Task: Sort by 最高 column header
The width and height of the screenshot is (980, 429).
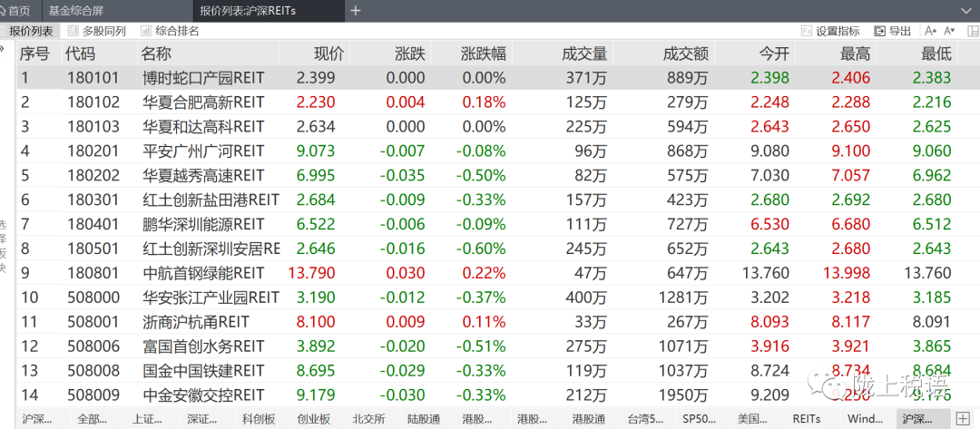Action: (x=855, y=54)
